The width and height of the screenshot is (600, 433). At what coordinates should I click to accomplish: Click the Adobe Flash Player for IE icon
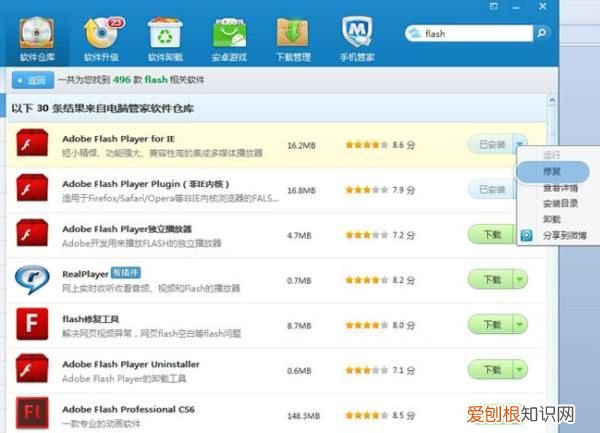tap(32, 143)
